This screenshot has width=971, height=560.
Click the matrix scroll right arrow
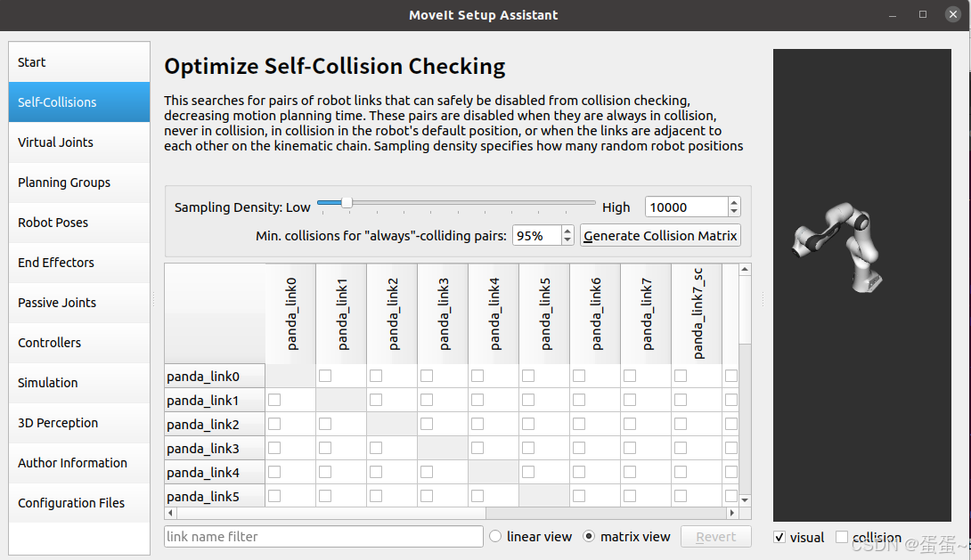(732, 513)
